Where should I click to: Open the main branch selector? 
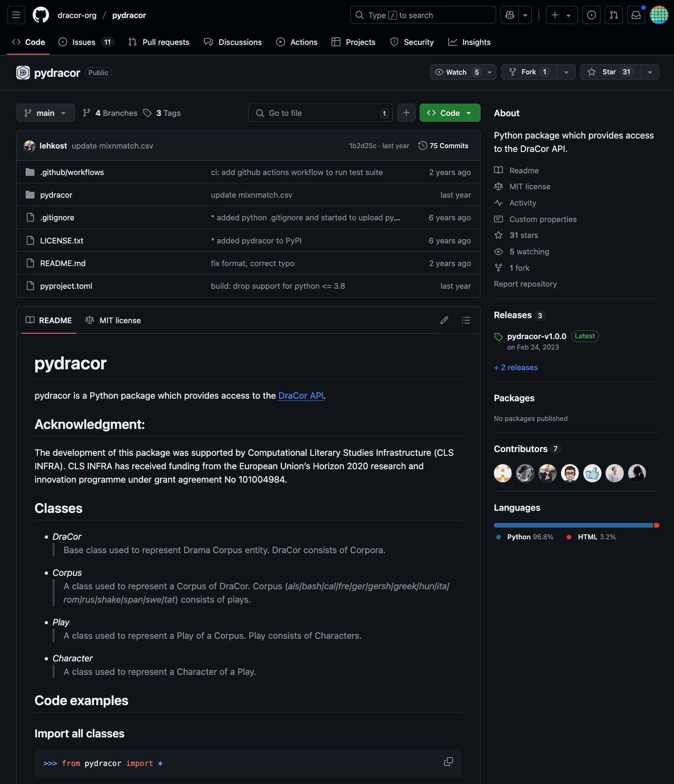45,113
